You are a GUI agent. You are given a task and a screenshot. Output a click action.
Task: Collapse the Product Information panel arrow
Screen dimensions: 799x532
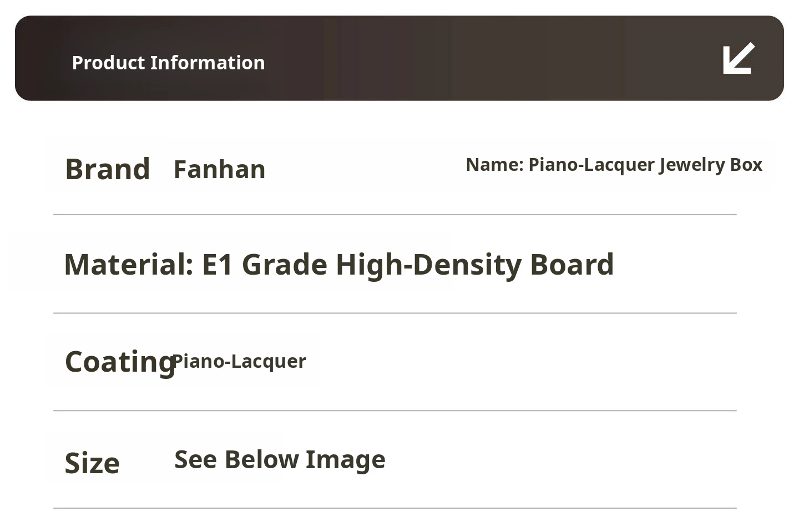(x=739, y=58)
